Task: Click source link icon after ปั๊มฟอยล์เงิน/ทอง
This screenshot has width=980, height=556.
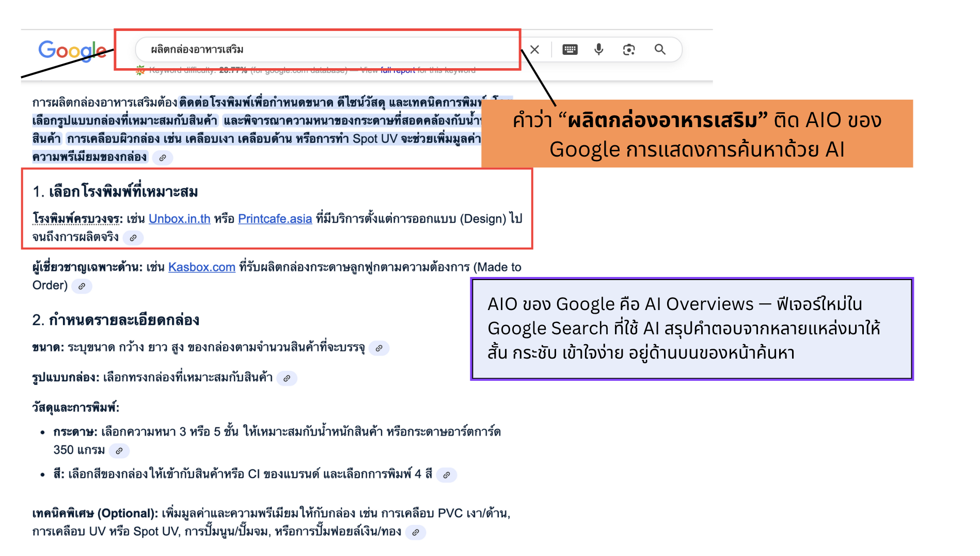Action: click(416, 532)
